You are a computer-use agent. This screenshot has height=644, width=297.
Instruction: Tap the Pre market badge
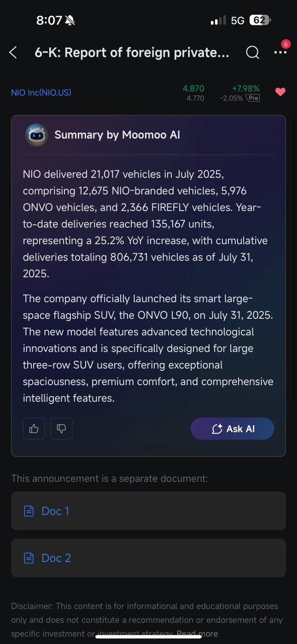(x=252, y=98)
